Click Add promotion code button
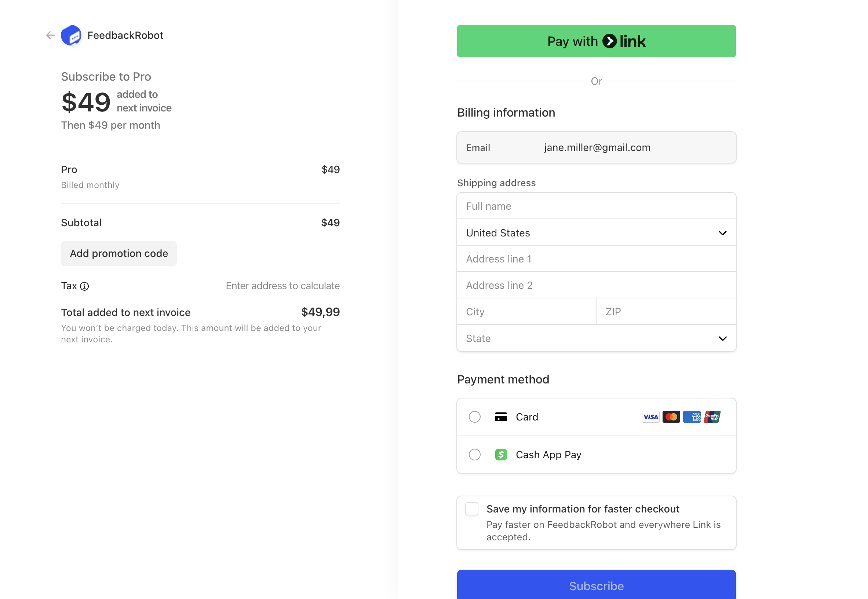This screenshot has width=868, height=599. [119, 254]
